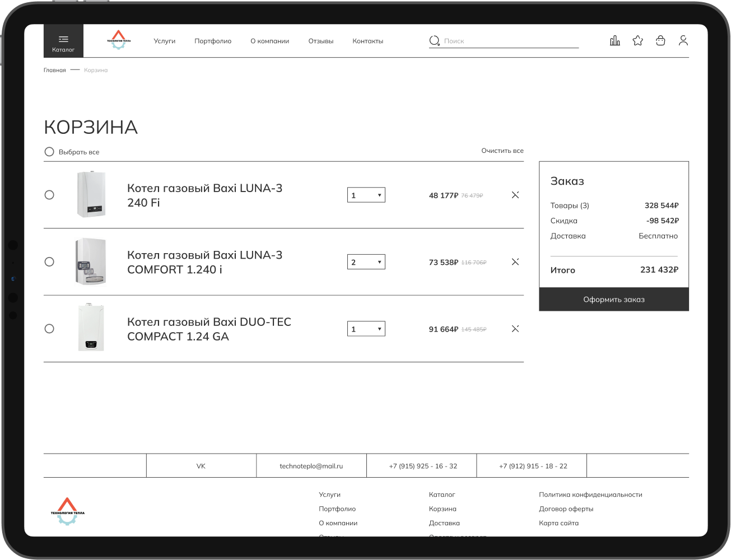
Task: Open Договор оферты link
Action: tap(566, 508)
